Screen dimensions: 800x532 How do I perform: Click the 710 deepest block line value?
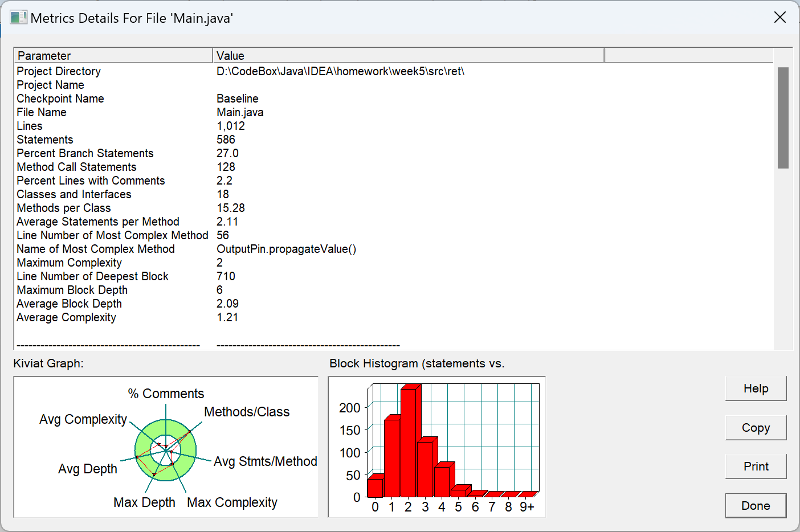tap(226, 276)
